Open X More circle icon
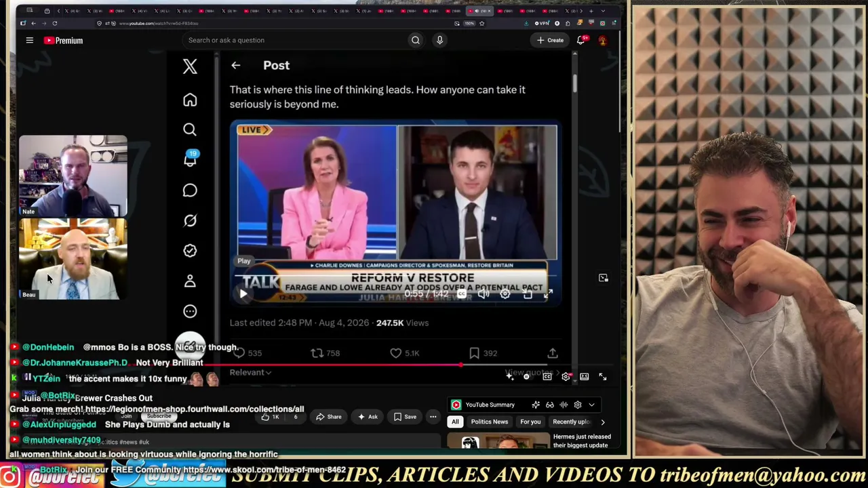Image resolution: width=868 pixels, height=488 pixels. tap(190, 311)
